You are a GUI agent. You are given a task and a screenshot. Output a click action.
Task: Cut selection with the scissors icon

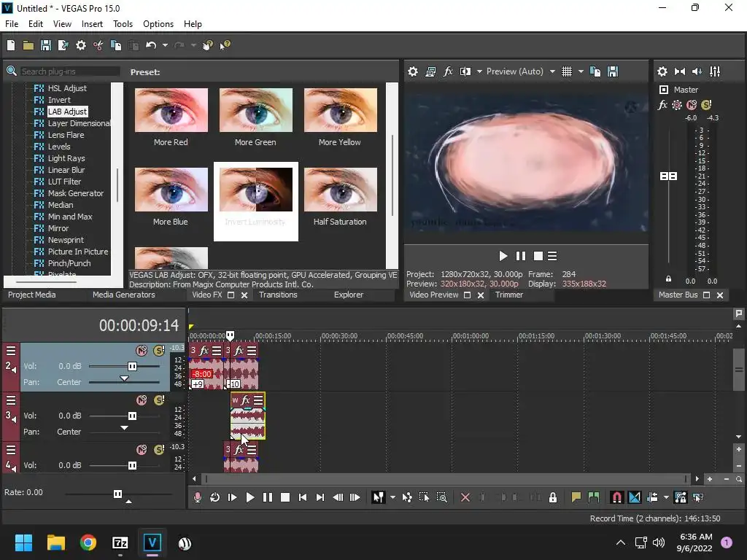98,45
